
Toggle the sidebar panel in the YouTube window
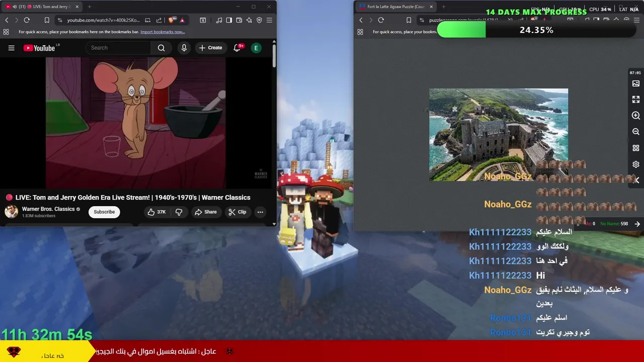[229, 20]
